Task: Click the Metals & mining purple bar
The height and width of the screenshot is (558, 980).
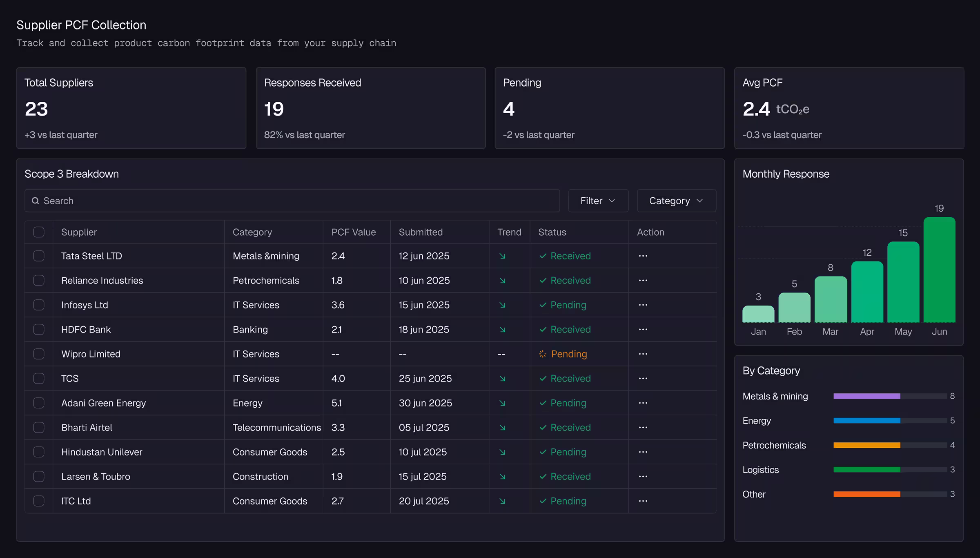Action: [866, 396]
